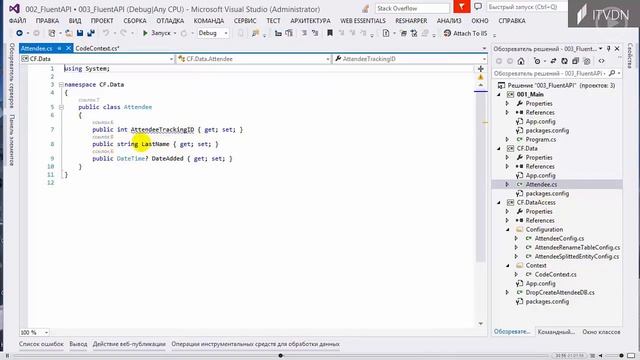
Task: Click the AttendeeTrackingID property in code
Action: [x=162, y=130]
